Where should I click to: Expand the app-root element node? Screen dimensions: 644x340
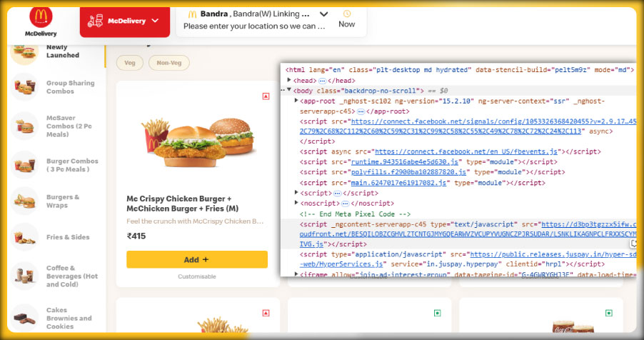point(296,101)
